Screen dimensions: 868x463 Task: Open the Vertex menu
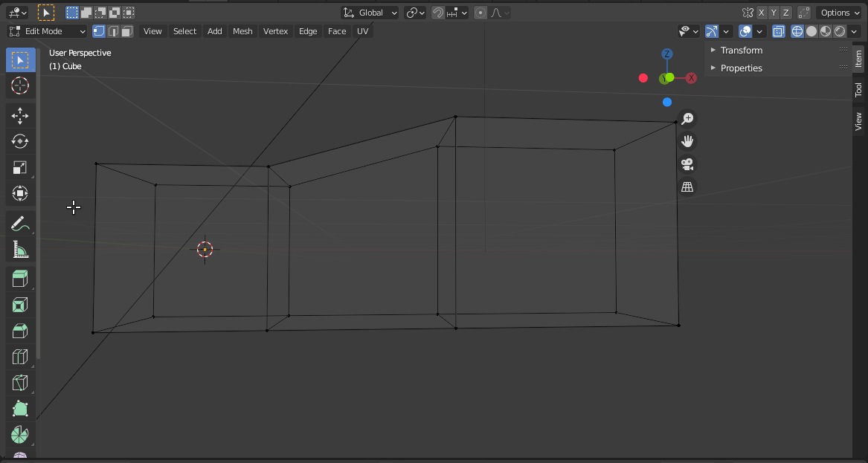pyautogui.click(x=276, y=31)
